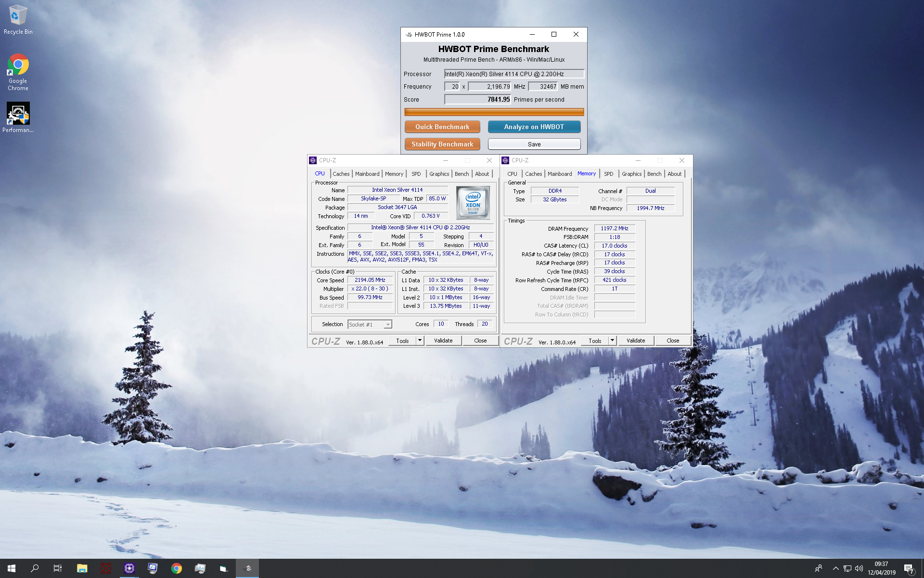Open SPD tab in right CPU-Z window

(x=609, y=174)
